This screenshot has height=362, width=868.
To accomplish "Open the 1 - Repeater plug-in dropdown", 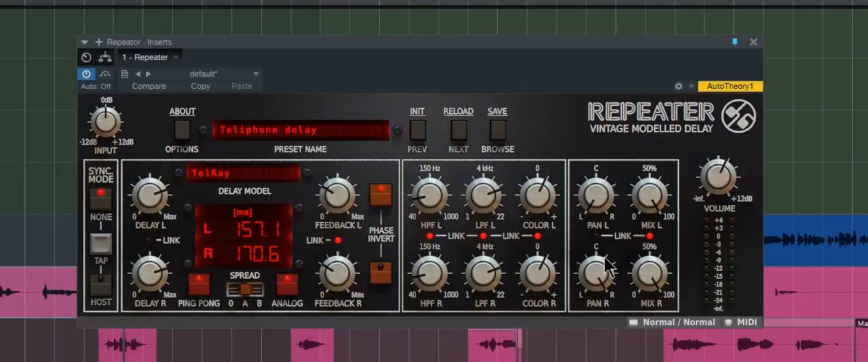I will 150,57.
